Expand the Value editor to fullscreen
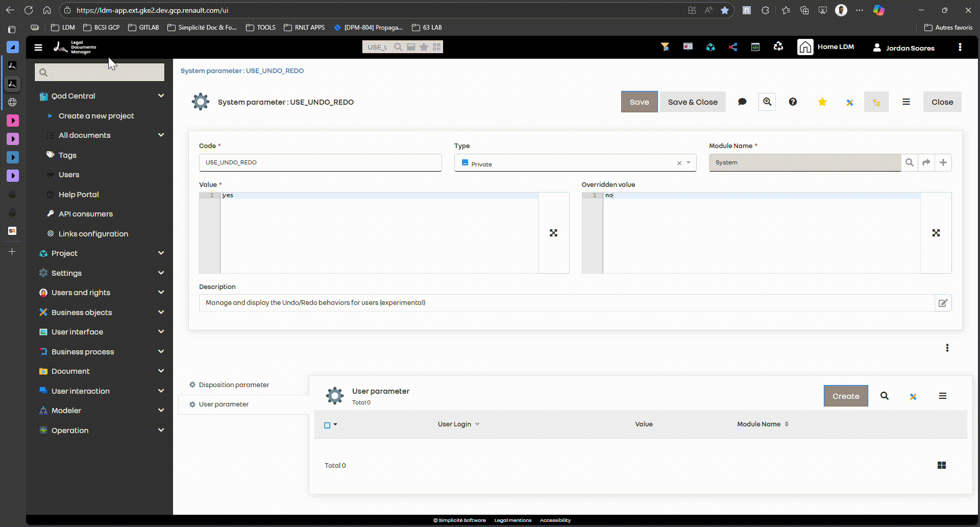This screenshot has height=527, width=980. (553, 233)
